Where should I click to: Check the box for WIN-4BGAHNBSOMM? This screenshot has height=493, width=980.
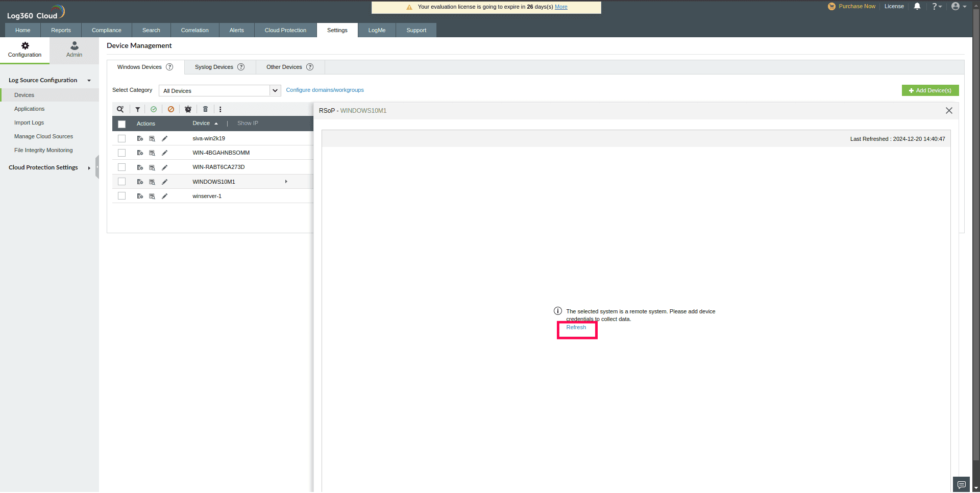click(x=121, y=153)
